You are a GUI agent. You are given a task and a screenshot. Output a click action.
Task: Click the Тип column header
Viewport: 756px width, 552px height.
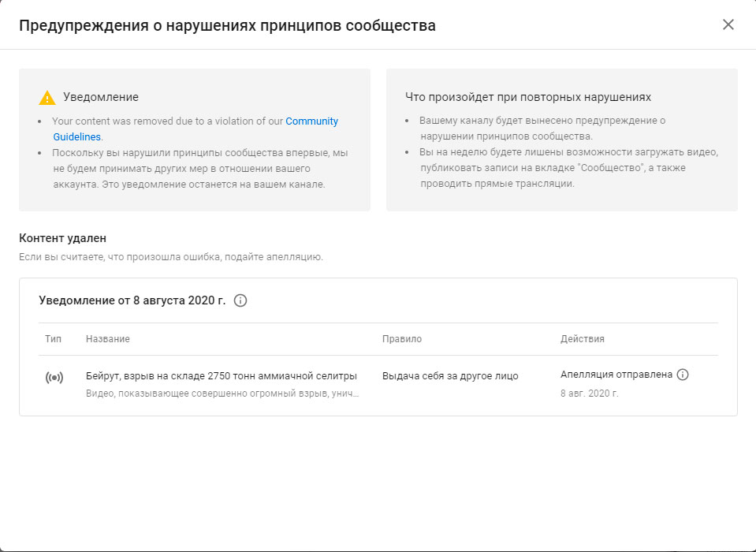[x=53, y=339]
